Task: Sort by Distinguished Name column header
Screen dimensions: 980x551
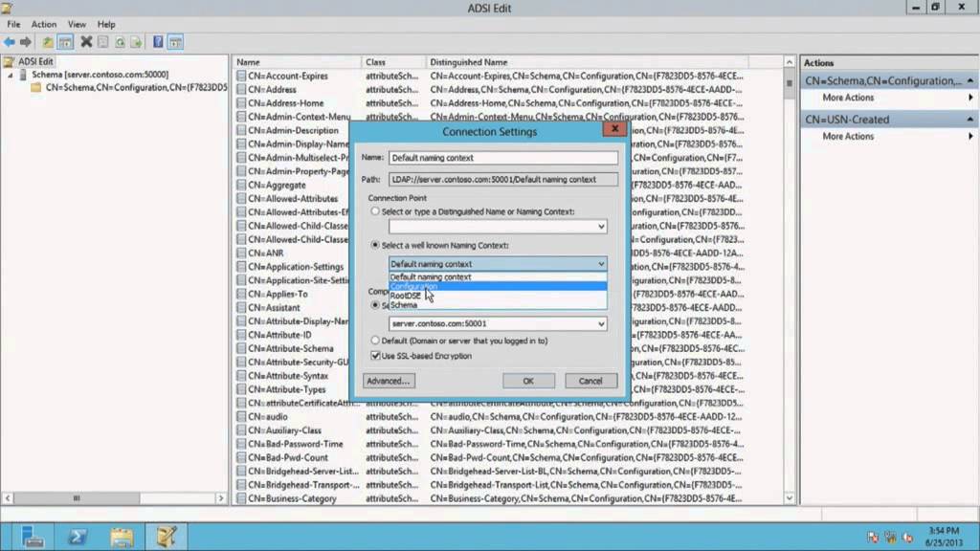Action: pos(587,62)
